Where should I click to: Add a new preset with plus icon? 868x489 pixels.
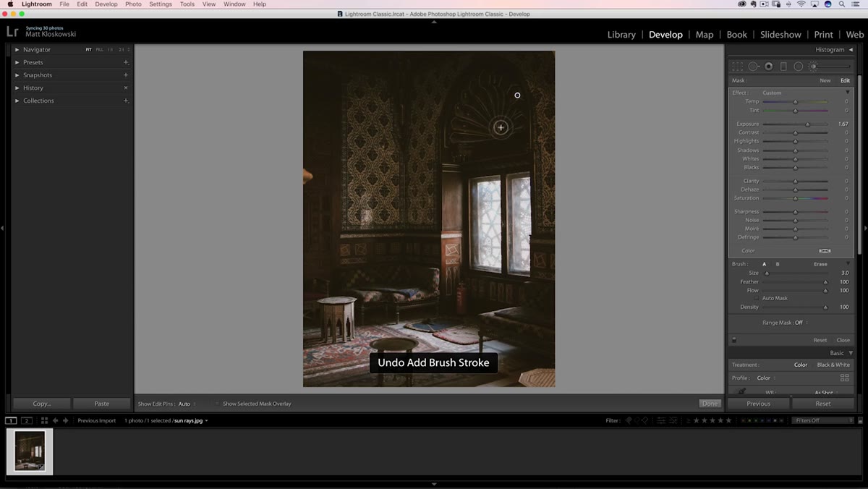(126, 62)
